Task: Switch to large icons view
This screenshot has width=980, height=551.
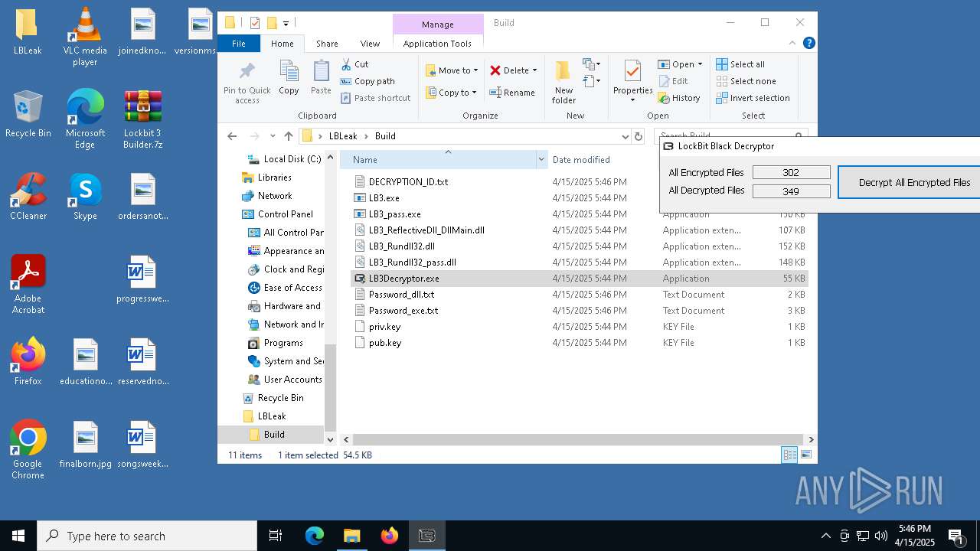Action: point(805,455)
